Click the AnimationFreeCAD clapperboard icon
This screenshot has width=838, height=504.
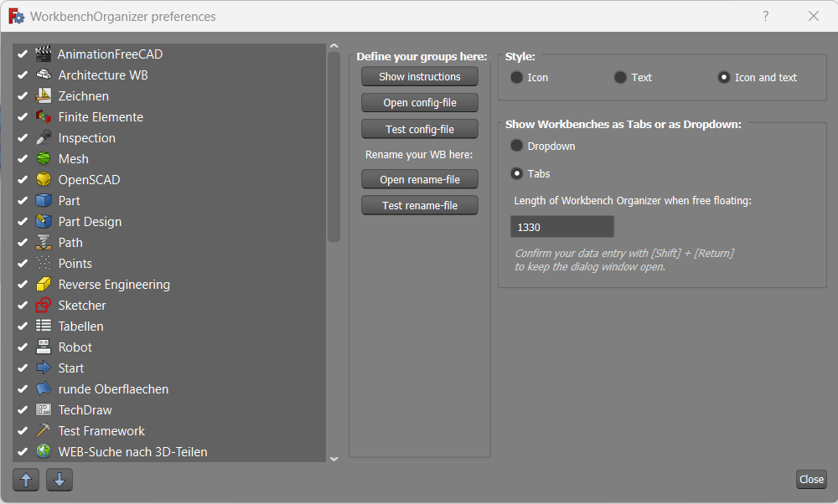(x=44, y=54)
